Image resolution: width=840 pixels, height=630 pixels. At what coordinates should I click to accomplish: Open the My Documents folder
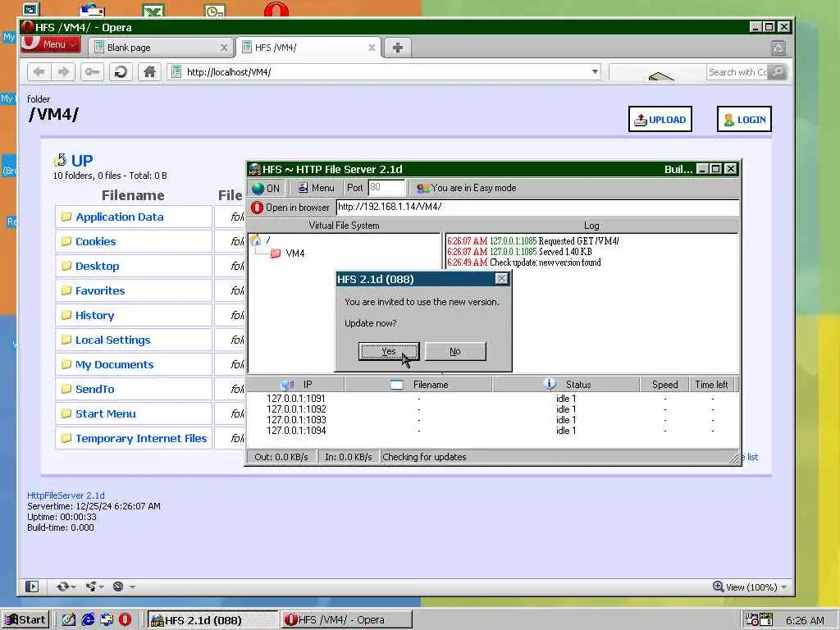pos(114,365)
